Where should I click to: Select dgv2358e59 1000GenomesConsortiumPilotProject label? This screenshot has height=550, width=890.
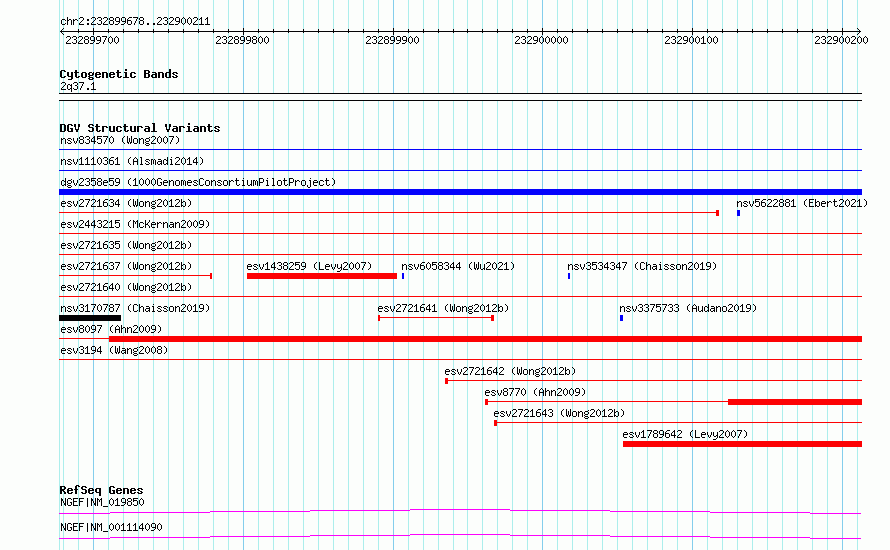198,182
